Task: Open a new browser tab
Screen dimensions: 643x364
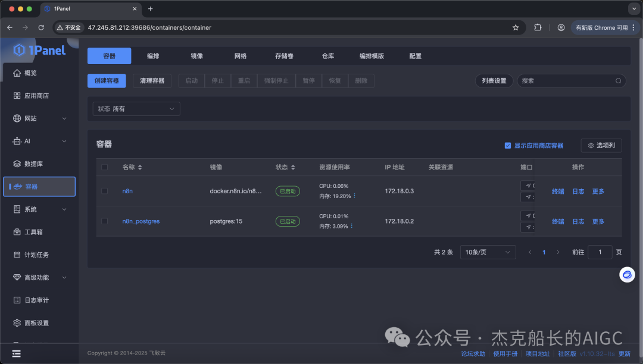Action: click(151, 8)
